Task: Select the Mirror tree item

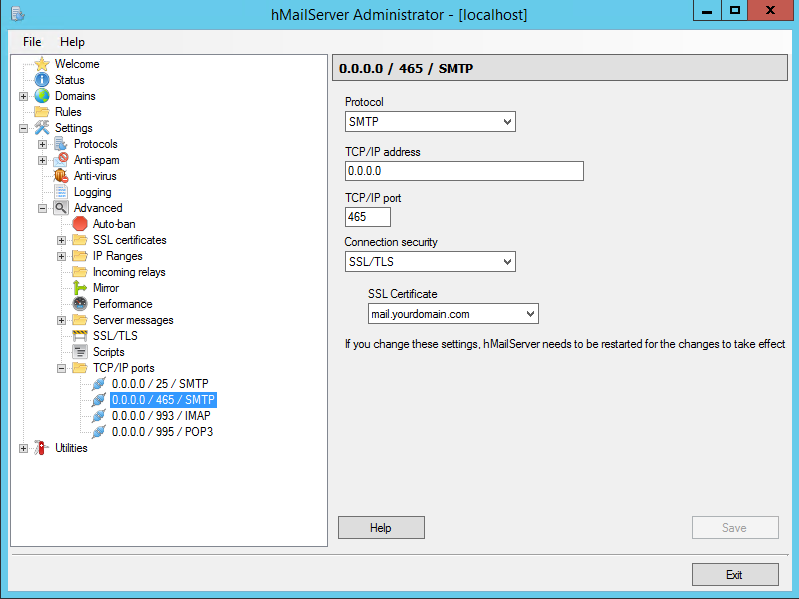Action: point(105,288)
